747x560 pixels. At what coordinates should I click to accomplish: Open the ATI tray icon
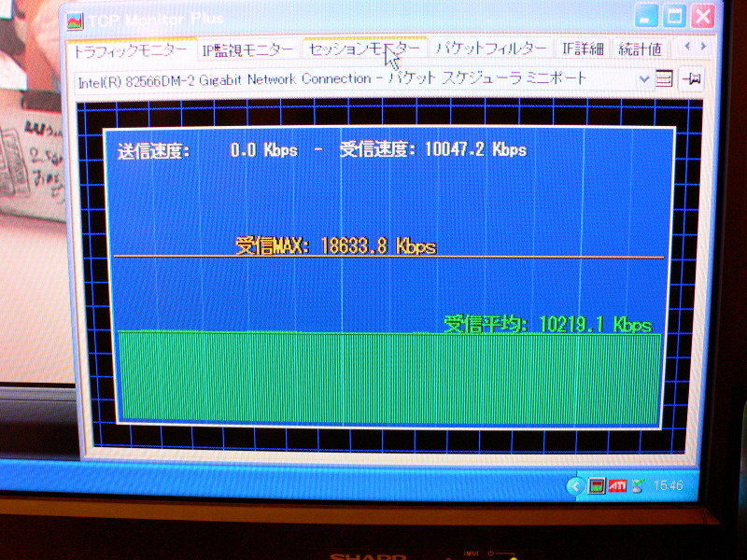617,485
